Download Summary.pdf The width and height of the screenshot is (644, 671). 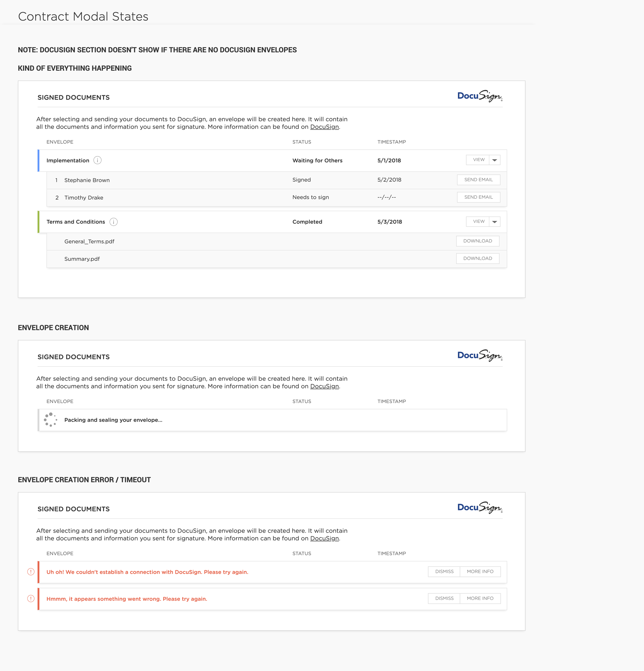tap(478, 258)
